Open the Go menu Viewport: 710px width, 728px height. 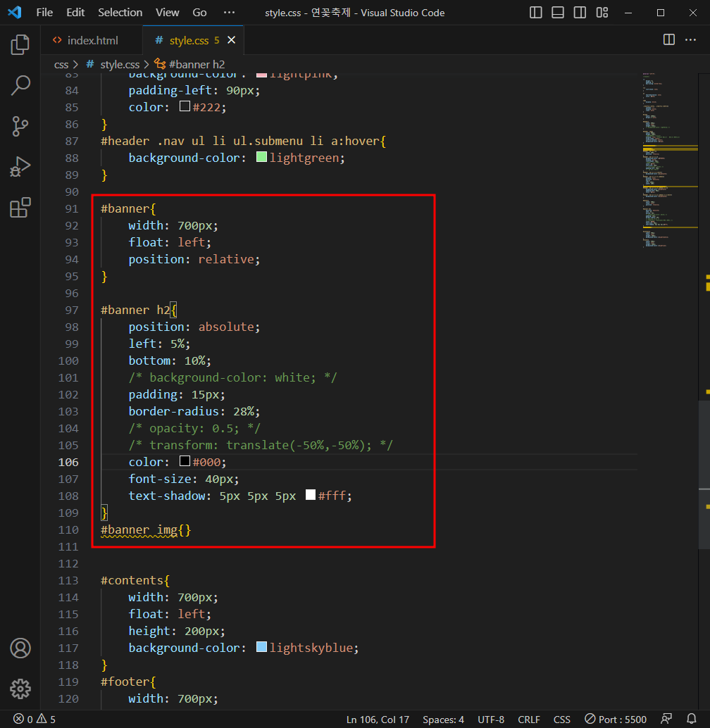tap(199, 13)
